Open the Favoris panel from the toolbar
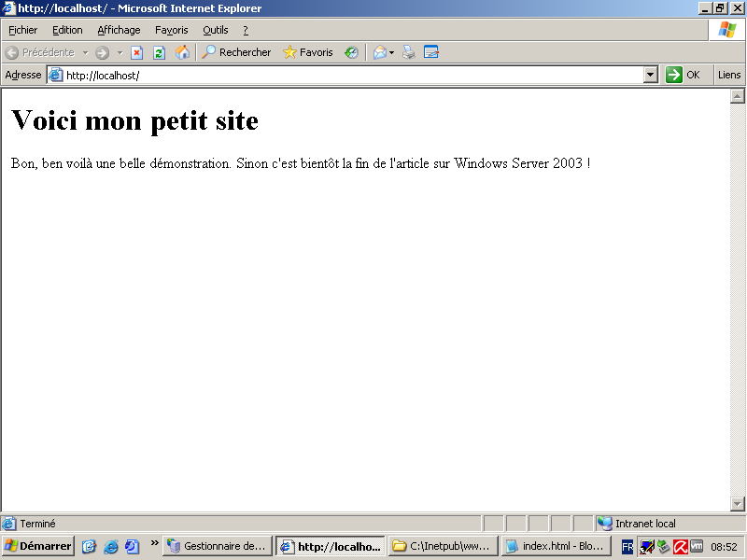Image resolution: width=747 pixels, height=560 pixels. (x=308, y=52)
